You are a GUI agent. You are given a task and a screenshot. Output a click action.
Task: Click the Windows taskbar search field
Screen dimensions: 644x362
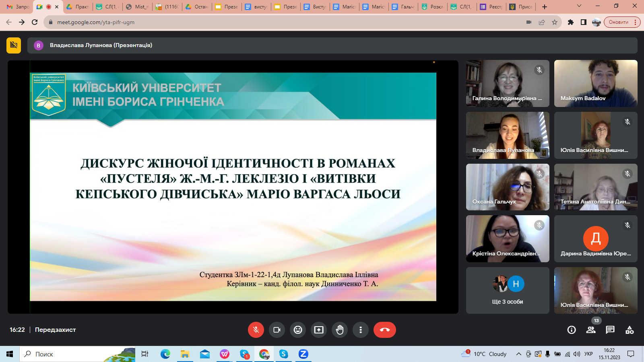coord(76,354)
